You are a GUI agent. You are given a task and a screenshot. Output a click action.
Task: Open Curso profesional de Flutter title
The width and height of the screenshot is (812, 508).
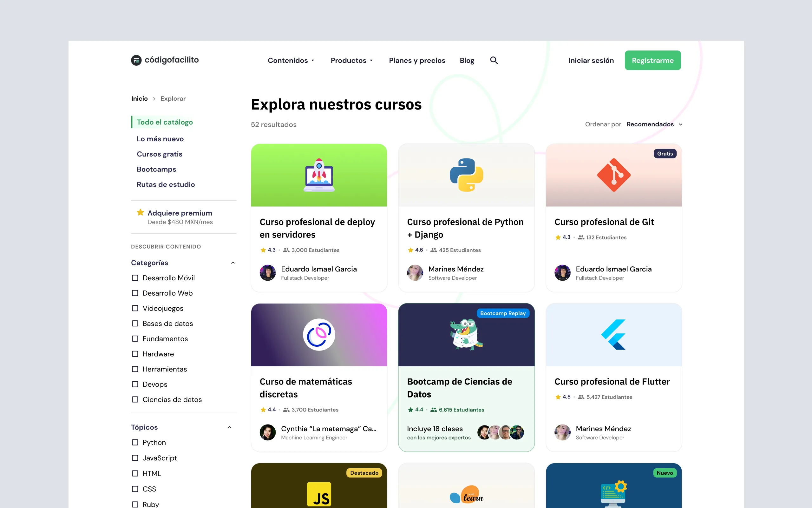tap(612, 381)
